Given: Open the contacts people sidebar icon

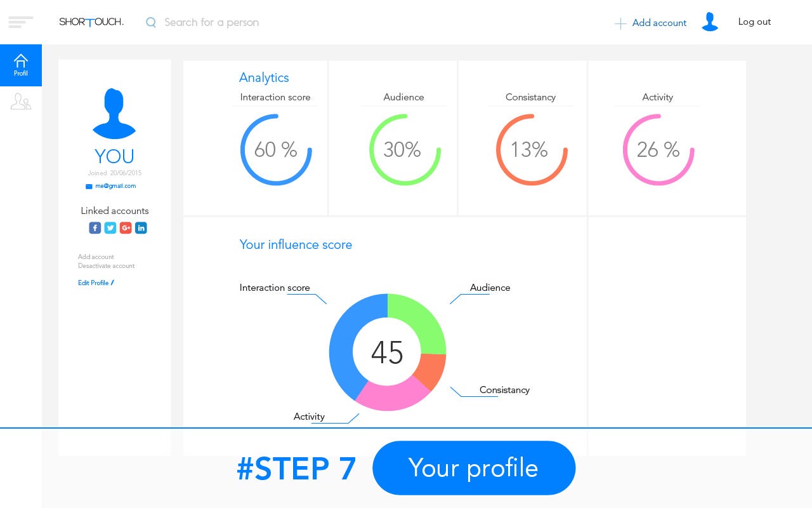Looking at the screenshot, I should coord(21,102).
